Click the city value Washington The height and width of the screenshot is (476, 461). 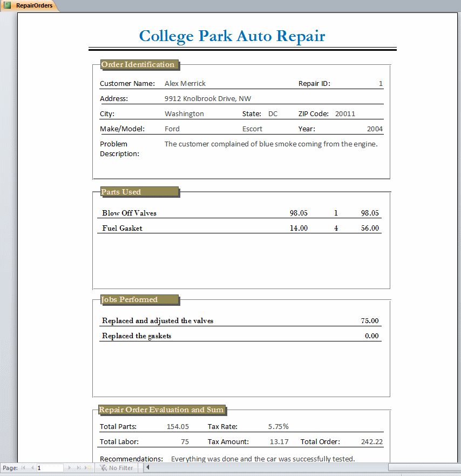click(x=184, y=114)
